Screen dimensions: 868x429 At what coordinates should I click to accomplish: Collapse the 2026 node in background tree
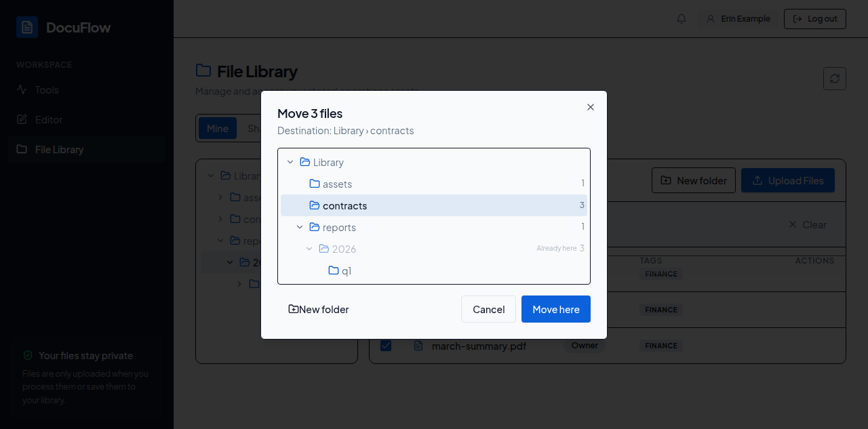click(x=230, y=262)
